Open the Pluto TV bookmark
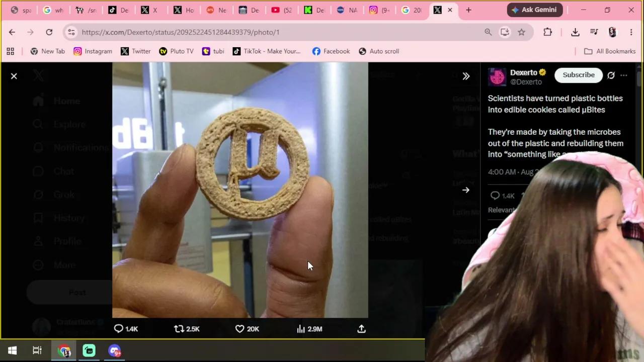The image size is (644, 362). coord(176,51)
